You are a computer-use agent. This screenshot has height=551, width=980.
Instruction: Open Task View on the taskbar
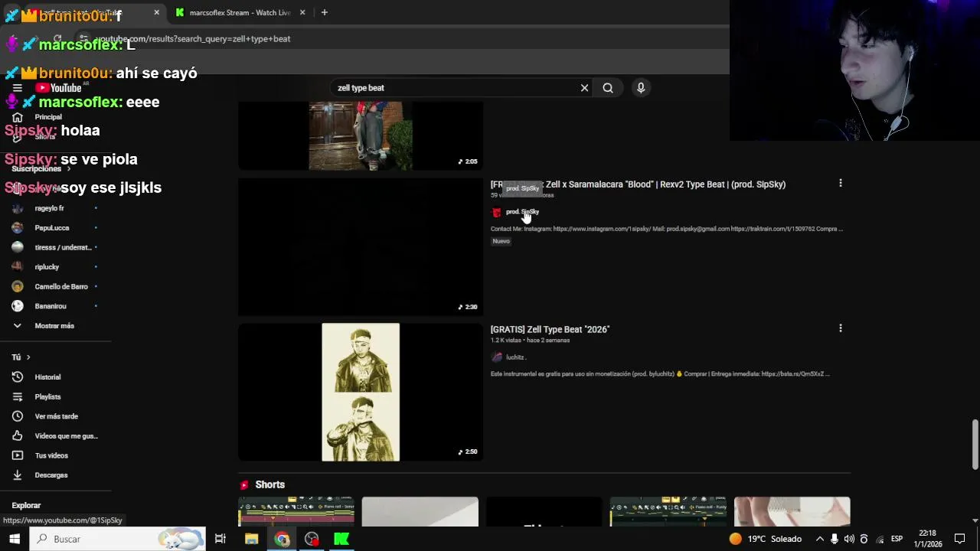[x=220, y=539]
